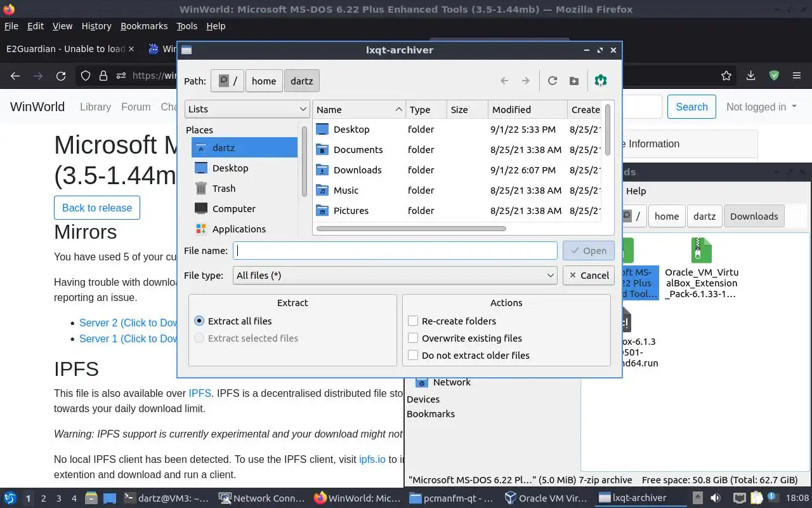Select Oracle_VM_VirtualBox_Extension_Pack file in pcmanfm
812x508 pixels.
701,267
